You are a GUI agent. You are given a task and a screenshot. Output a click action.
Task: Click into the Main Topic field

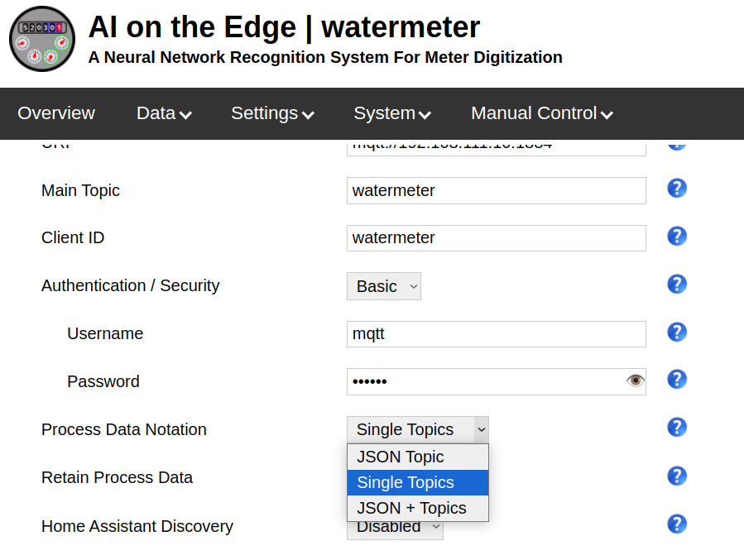click(x=496, y=190)
